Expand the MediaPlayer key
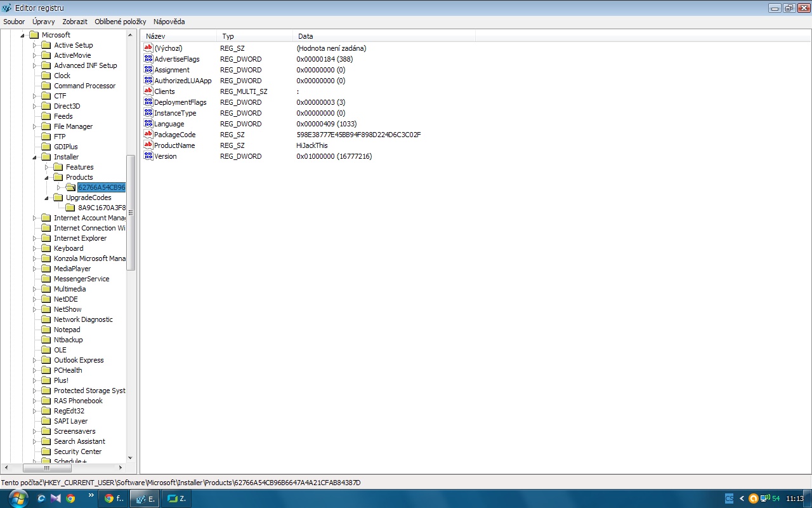 coord(36,269)
